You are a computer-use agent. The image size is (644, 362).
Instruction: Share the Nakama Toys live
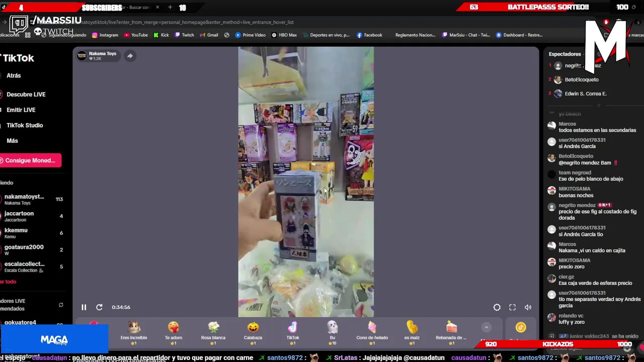point(130,56)
